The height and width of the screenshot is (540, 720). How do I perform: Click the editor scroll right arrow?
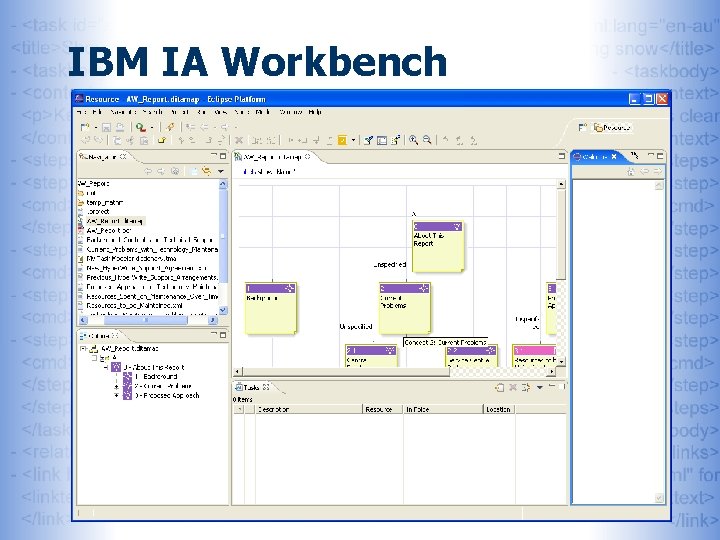coord(551,371)
